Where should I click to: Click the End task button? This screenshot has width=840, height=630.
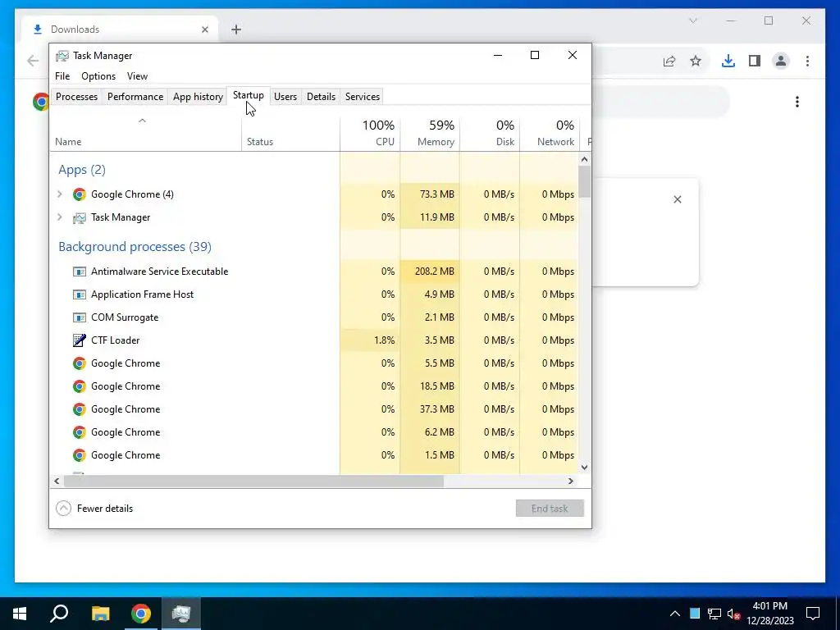click(x=550, y=509)
